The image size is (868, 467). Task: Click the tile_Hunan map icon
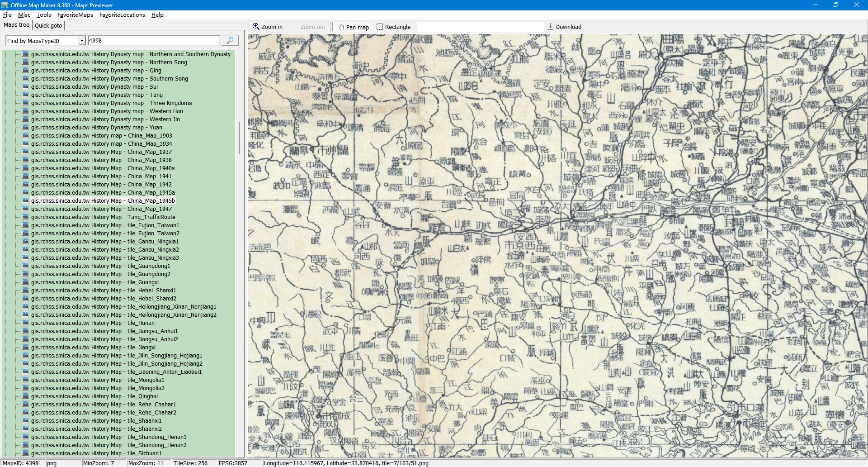[x=25, y=323]
